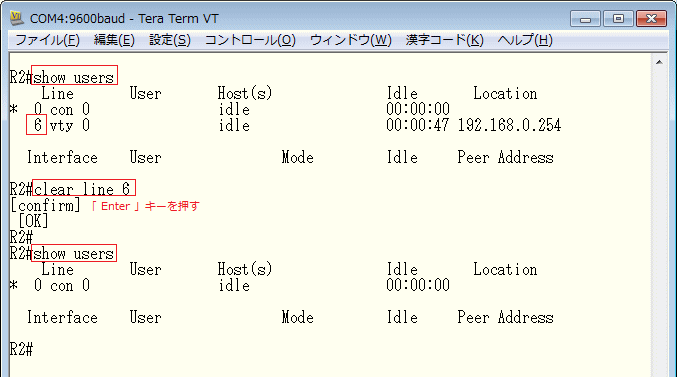Screen dimensions: 677x377
Task: Click the first 'Host(s)' column header
Action: tap(245, 93)
